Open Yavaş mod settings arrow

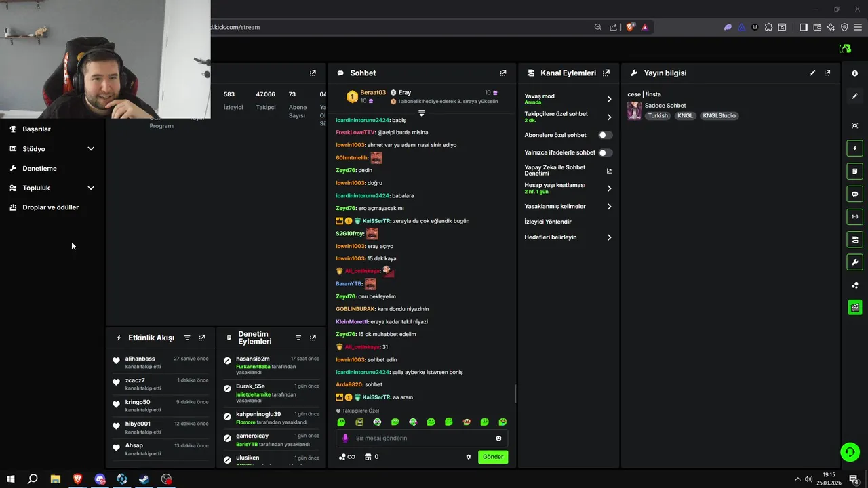[609, 99]
